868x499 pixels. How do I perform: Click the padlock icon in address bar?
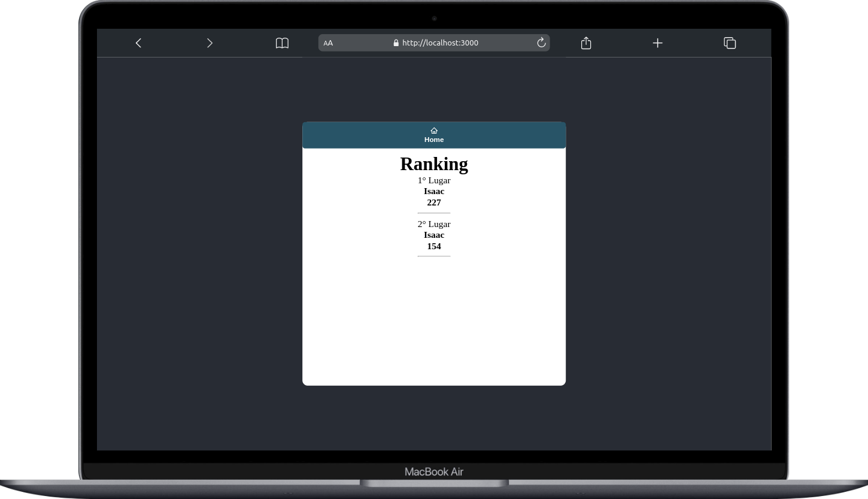tap(396, 43)
